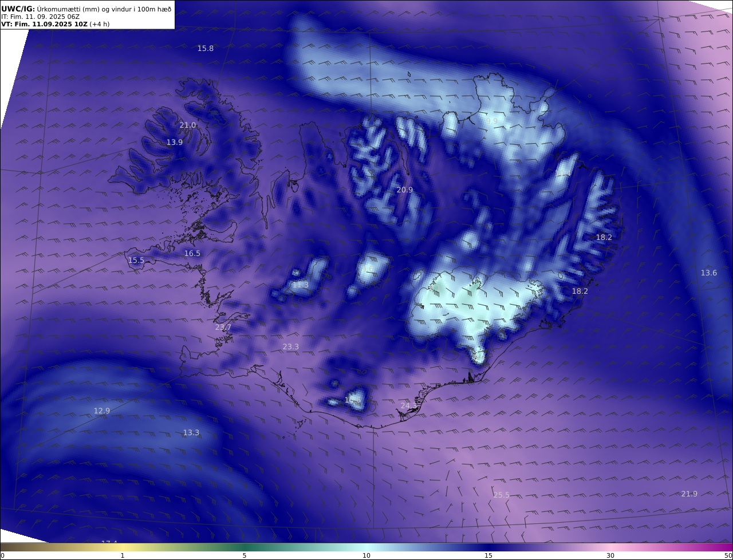733x560 pixels.
Task: Select the 15.5 value label
Action: [x=136, y=261]
